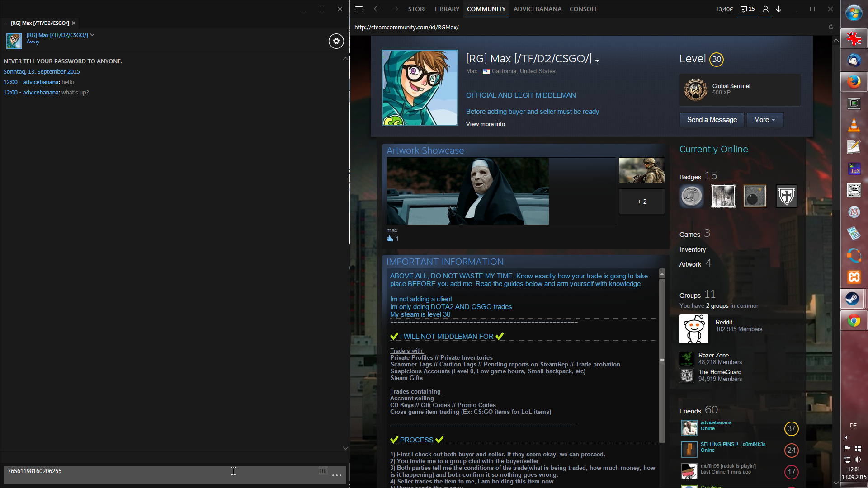Click the downloads arrow icon
868x488 pixels.
pos(778,9)
